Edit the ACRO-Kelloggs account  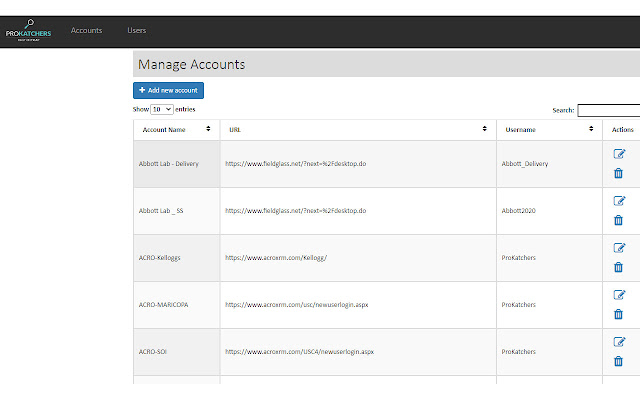pos(619,248)
